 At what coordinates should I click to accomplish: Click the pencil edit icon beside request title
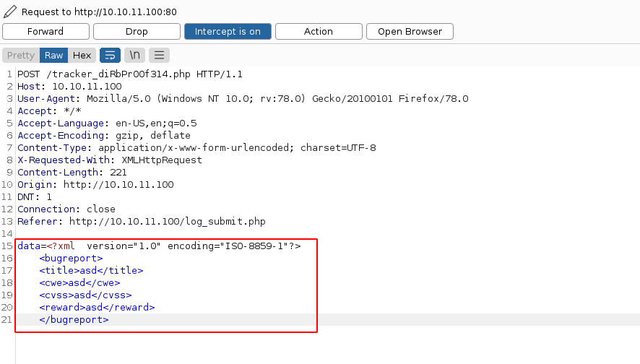[x=9, y=12]
